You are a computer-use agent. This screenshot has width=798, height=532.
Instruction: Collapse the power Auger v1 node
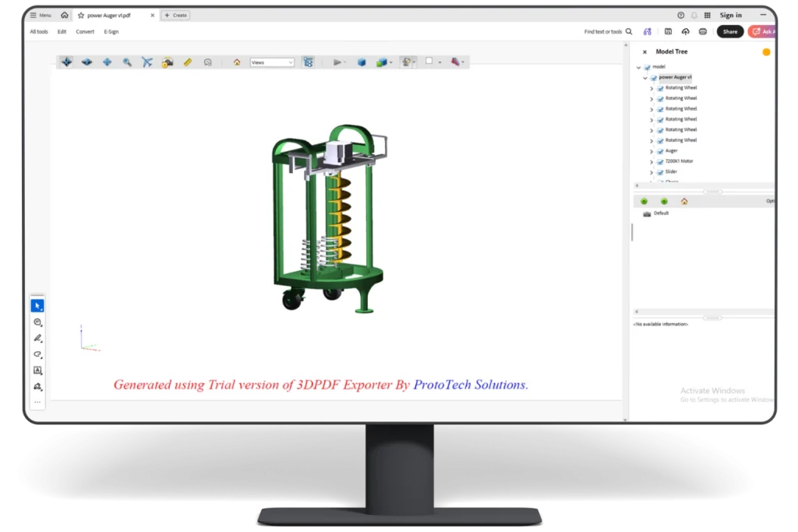tap(644, 77)
